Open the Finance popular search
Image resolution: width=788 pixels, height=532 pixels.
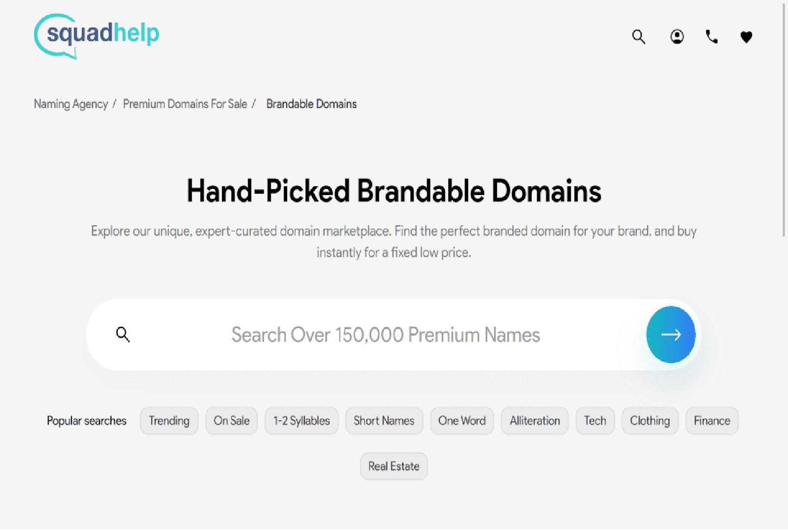(x=712, y=421)
